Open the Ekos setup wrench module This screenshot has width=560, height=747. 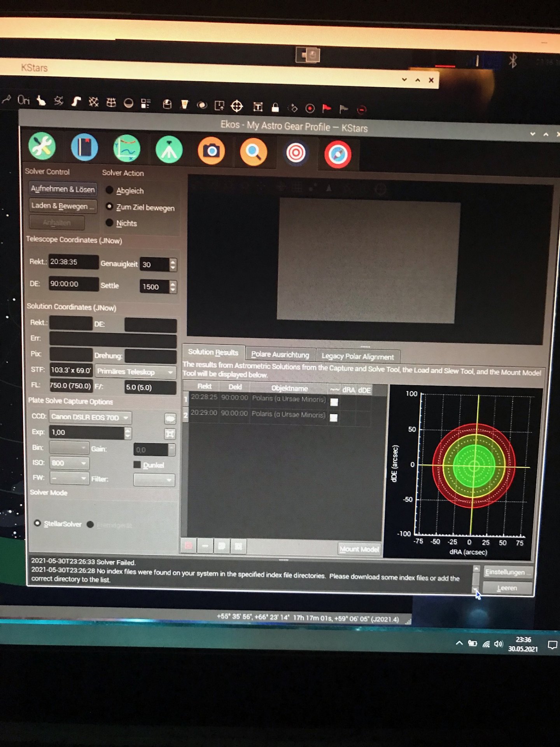coord(42,146)
